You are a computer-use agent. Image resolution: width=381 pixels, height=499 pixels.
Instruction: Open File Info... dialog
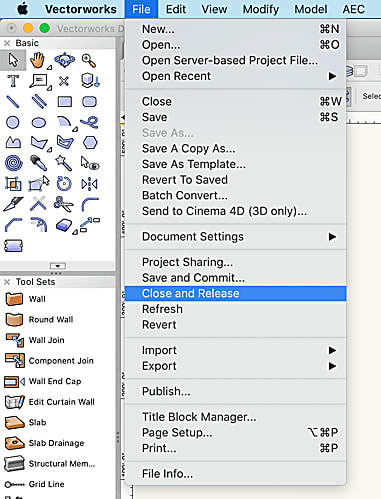[236, 474]
